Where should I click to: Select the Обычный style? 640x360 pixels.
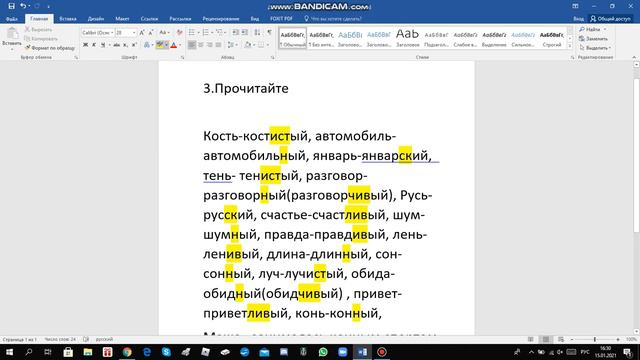pyautogui.click(x=293, y=38)
